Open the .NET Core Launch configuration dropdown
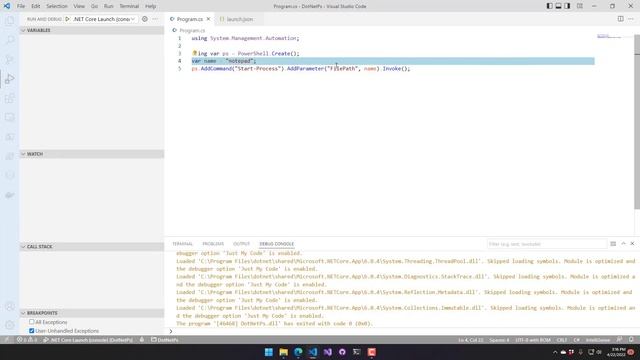The width and height of the screenshot is (640, 360). pyautogui.click(x=104, y=19)
